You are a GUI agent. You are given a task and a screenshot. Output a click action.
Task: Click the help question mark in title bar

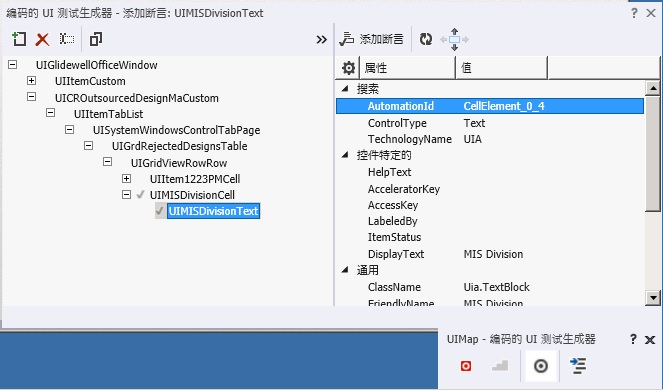pyautogui.click(x=634, y=13)
